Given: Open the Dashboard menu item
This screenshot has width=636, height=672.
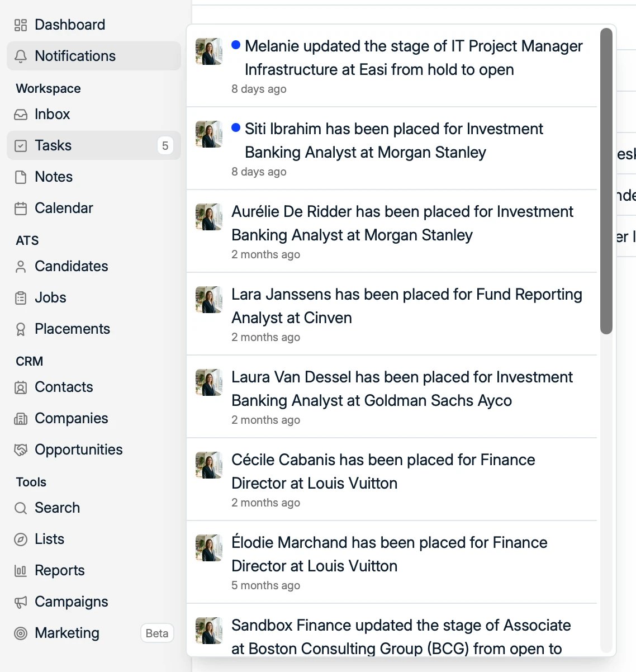Looking at the screenshot, I should point(70,25).
